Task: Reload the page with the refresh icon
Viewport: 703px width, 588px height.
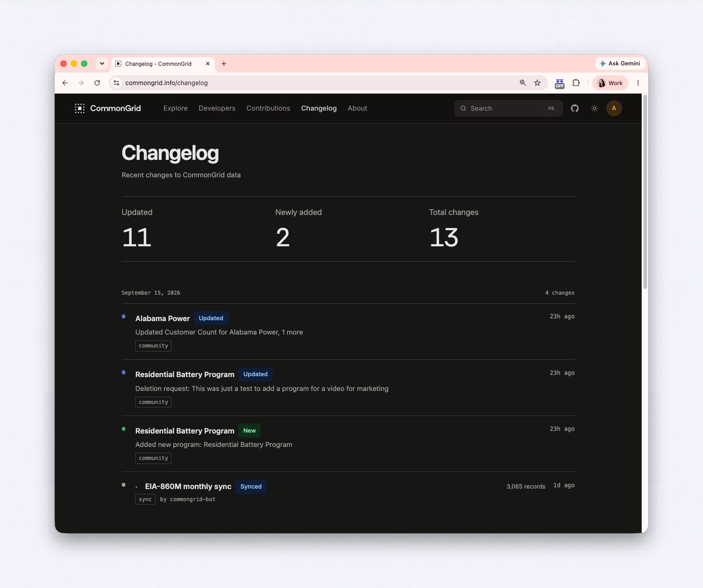Action: pyautogui.click(x=97, y=83)
